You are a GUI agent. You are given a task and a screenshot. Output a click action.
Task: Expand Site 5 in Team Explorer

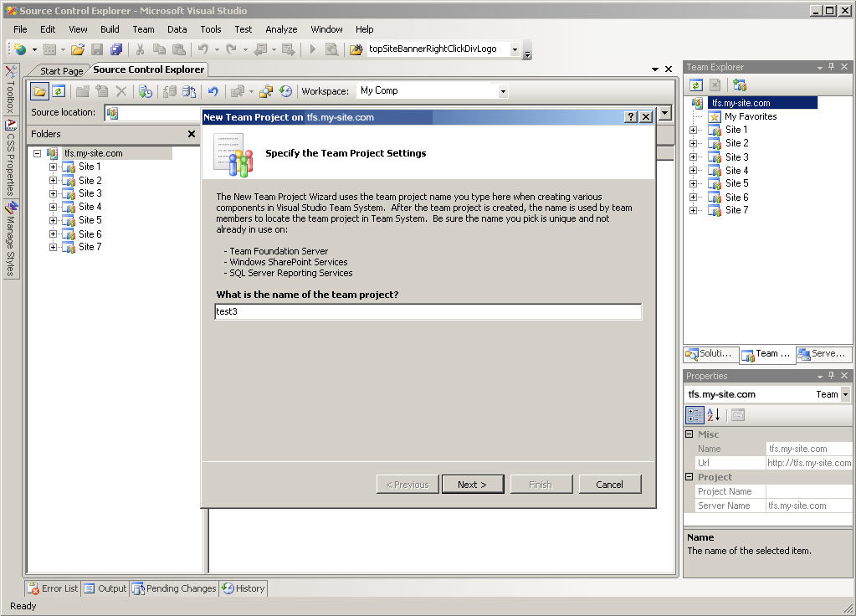(693, 183)
